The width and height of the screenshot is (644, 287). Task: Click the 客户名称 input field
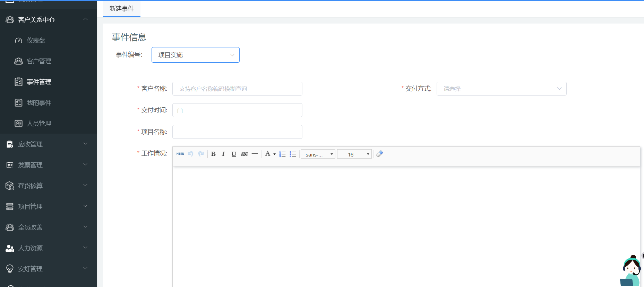click(x=237, y=89)
